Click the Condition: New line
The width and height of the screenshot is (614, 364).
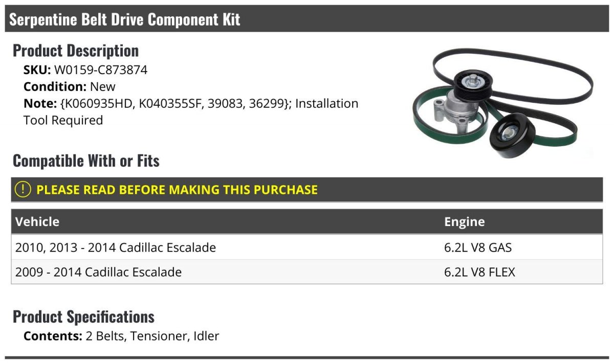(70, 87)
